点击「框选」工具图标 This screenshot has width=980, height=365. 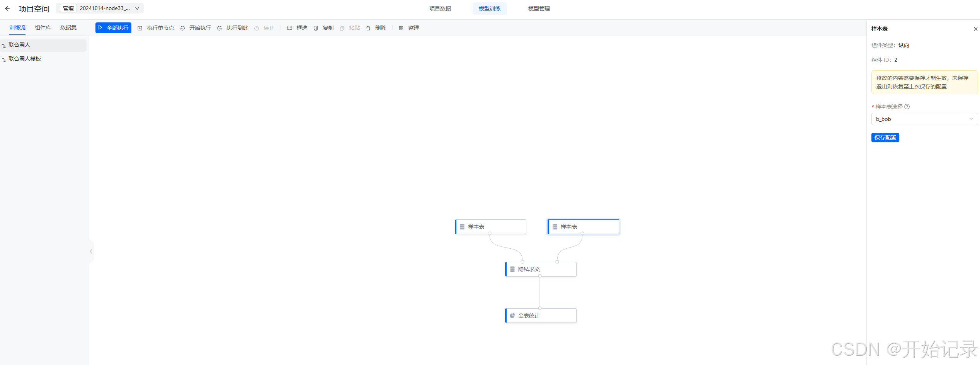pos(289,28)
